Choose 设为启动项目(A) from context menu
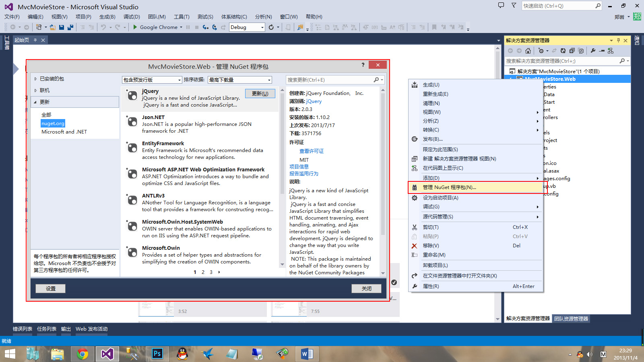The width and height of the screenshot is (644, 362). tap(476, 197)
